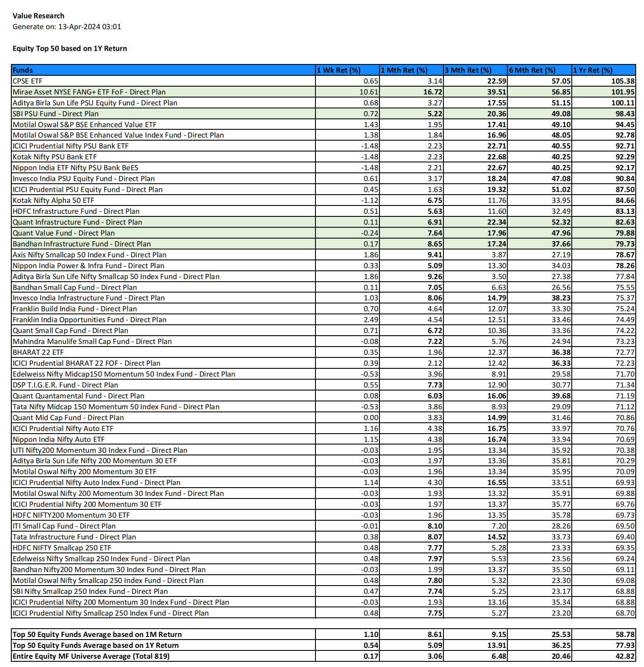Click the Funds column header
This screenshot has height=667, width=644.
point(163,70)
